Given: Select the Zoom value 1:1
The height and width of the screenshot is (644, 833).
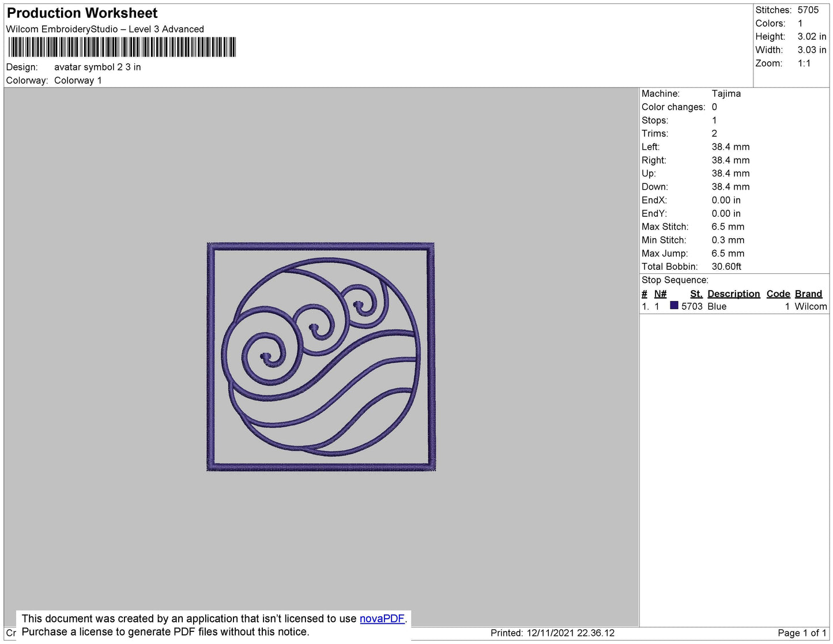Looking at the screenshot, I should click(804, 63).
